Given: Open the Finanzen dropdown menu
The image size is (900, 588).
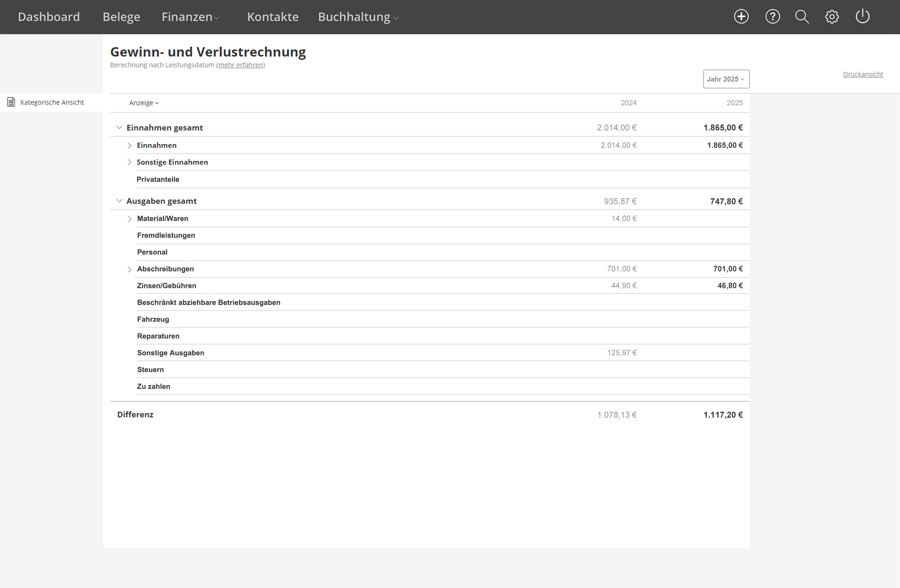Looking at the screenshot, I should tap(190, 16).
